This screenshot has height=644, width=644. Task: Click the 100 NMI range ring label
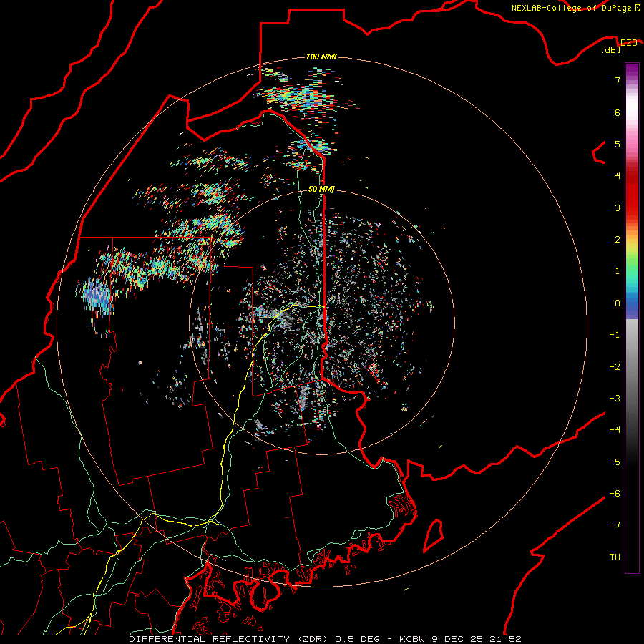(321, 57)
